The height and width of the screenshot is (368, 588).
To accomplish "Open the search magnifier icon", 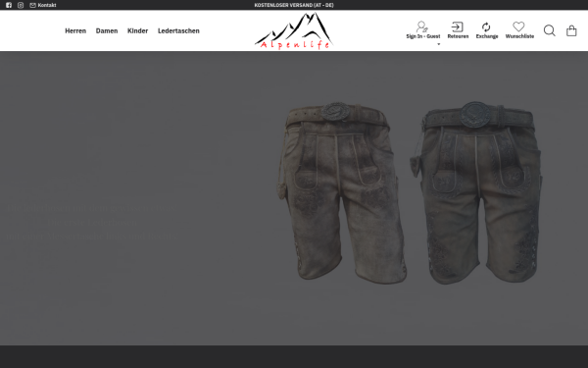I will (x=550, y=30).
